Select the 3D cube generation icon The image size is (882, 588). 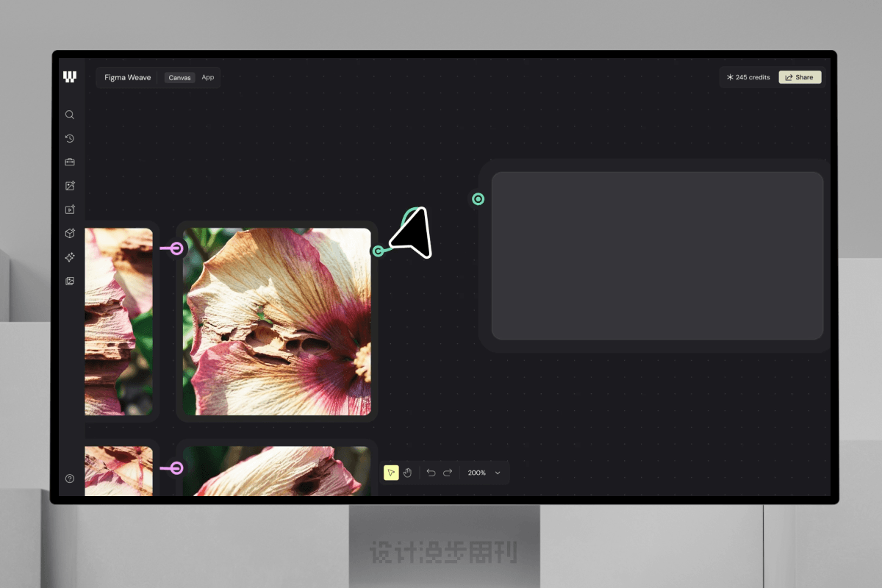(70, 233)
